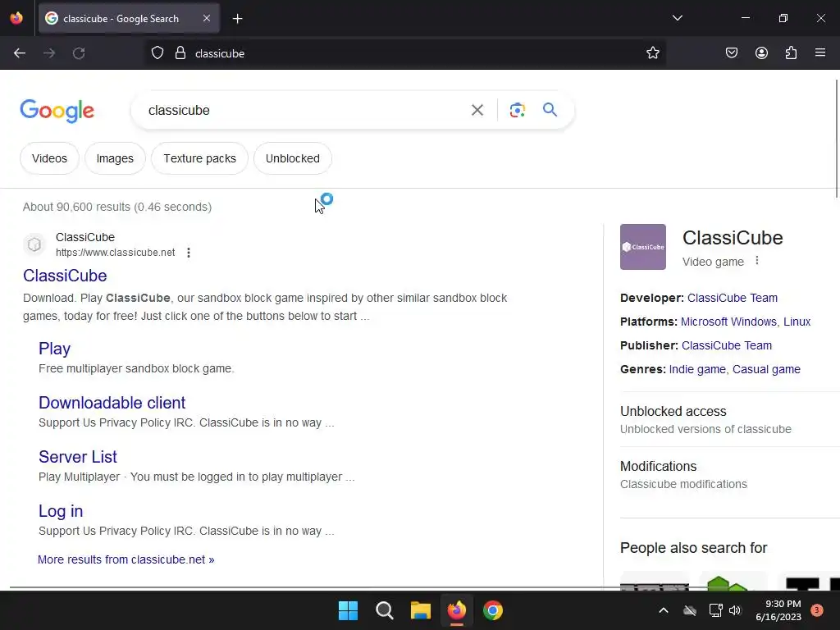
Task: Click the Casual game genre link
Action: [767, 369]
